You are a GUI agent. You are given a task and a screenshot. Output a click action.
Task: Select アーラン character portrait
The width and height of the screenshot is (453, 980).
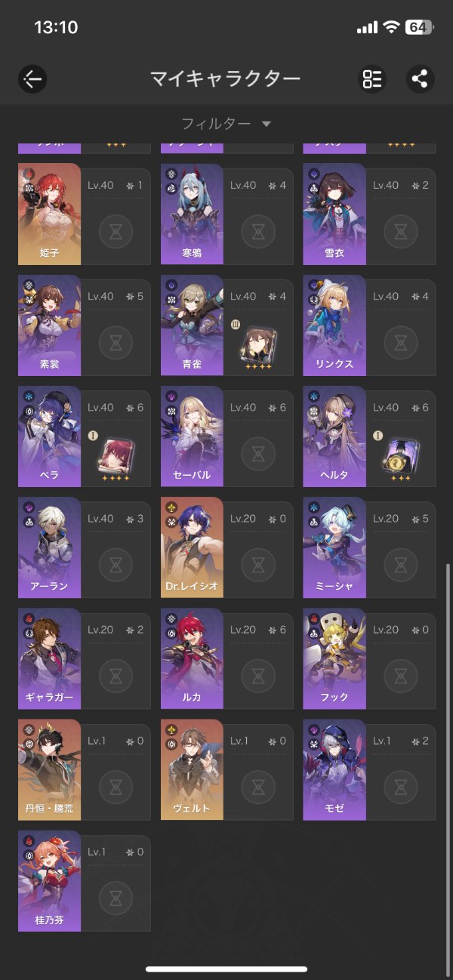[49, 547]
